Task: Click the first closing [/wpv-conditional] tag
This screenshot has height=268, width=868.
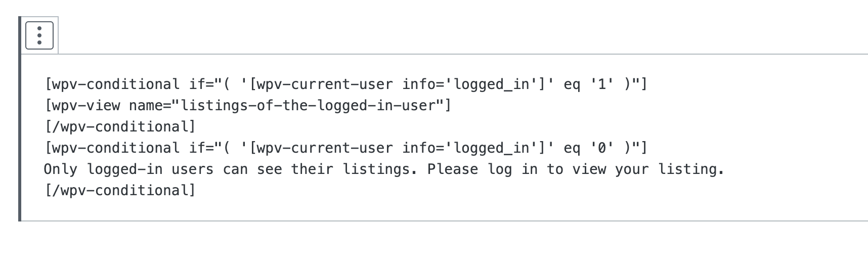Action: (x=120, y=126)
